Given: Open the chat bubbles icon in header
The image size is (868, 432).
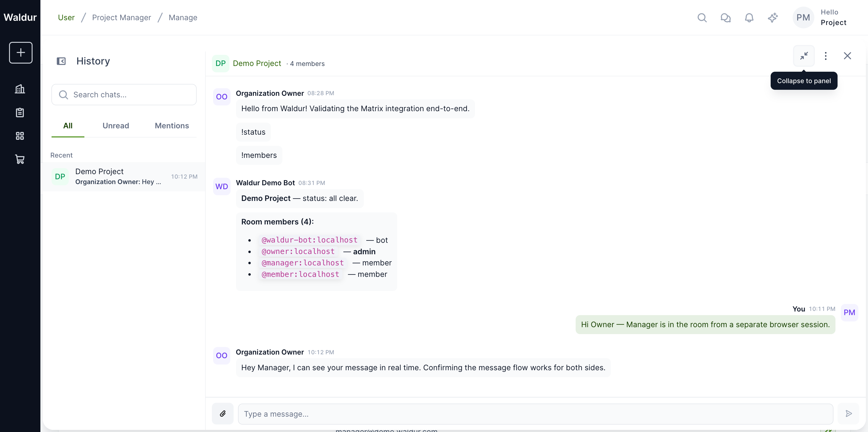Looking at the screenshot, I should [725, 17].
